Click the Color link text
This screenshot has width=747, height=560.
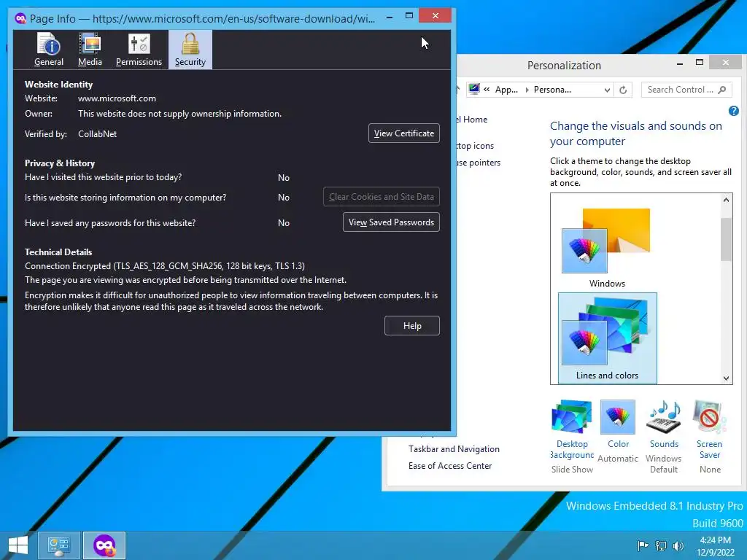pos(618,444)
